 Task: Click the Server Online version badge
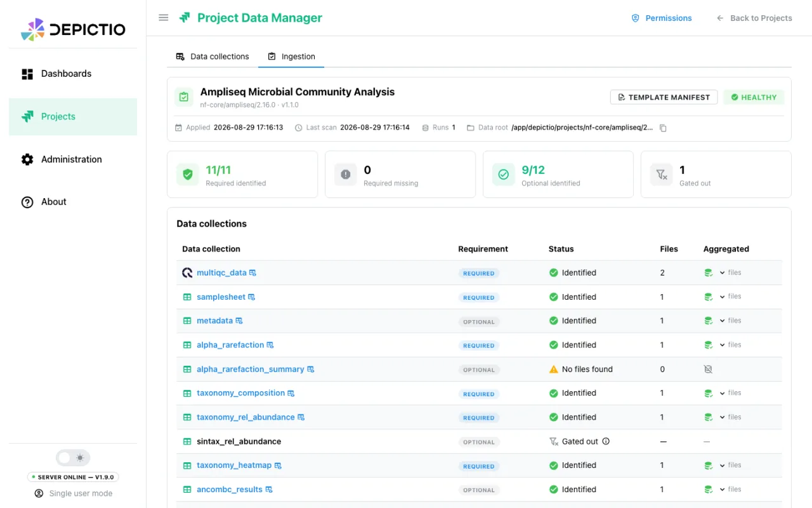73,477
